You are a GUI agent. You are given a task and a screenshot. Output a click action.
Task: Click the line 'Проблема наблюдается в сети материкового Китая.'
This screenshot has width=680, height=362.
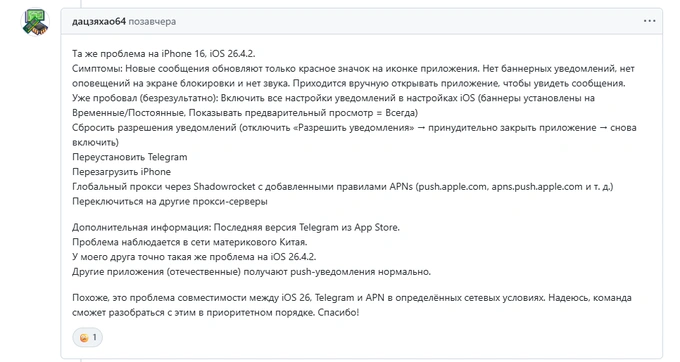(190, 242)
